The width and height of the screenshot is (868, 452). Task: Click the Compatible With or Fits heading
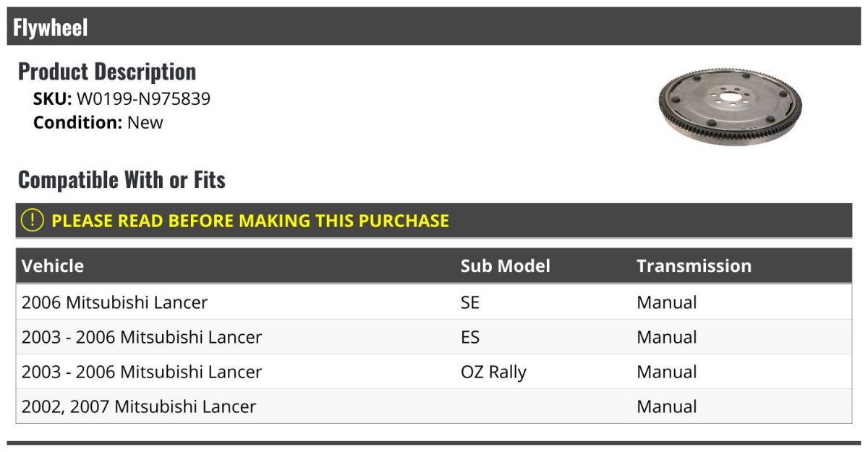(122, 179)
